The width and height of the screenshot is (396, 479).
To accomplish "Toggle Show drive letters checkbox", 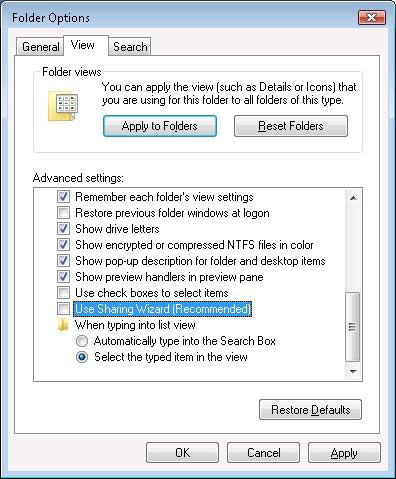I will pos(63,229).
